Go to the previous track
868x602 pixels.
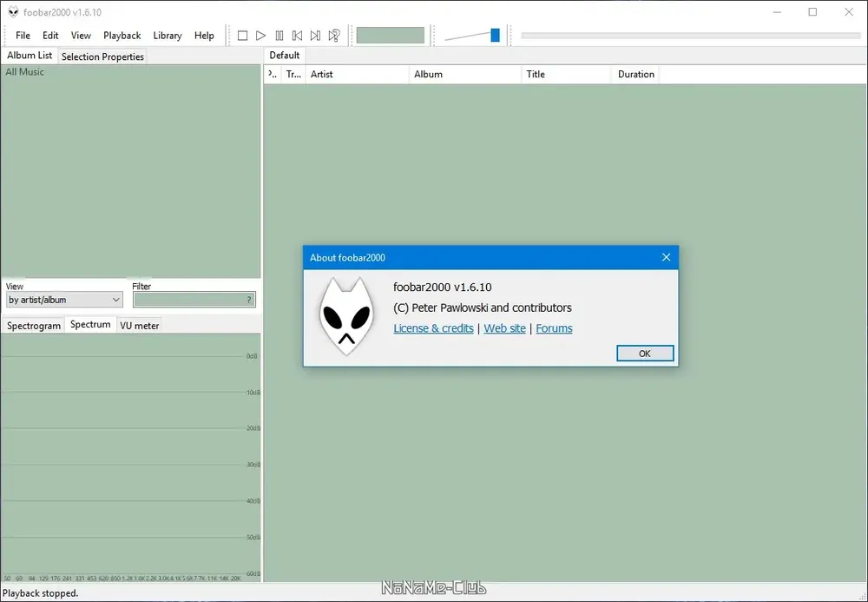(x=297, y=36)
